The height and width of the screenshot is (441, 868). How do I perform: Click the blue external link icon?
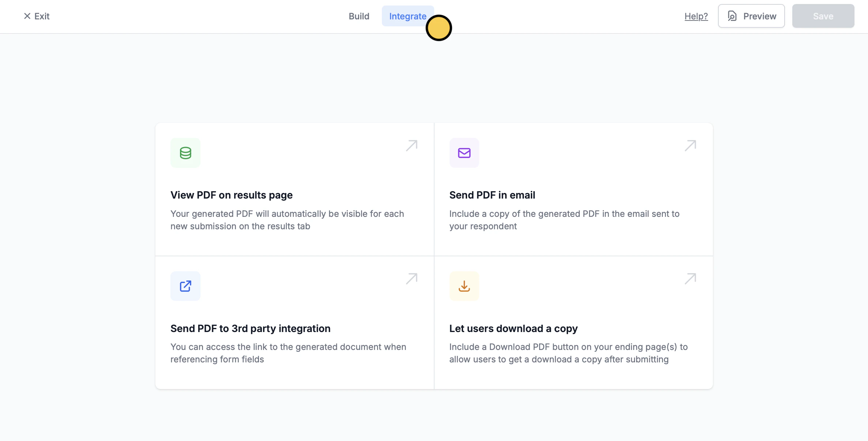[x=185, y=286]
